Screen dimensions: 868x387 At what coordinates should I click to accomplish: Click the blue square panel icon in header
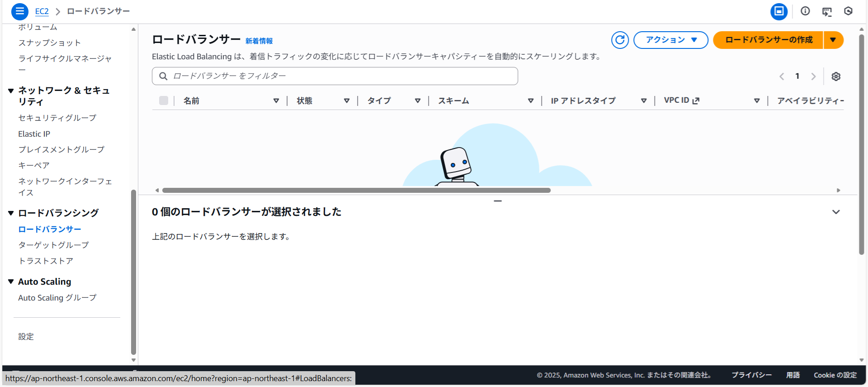779,11
